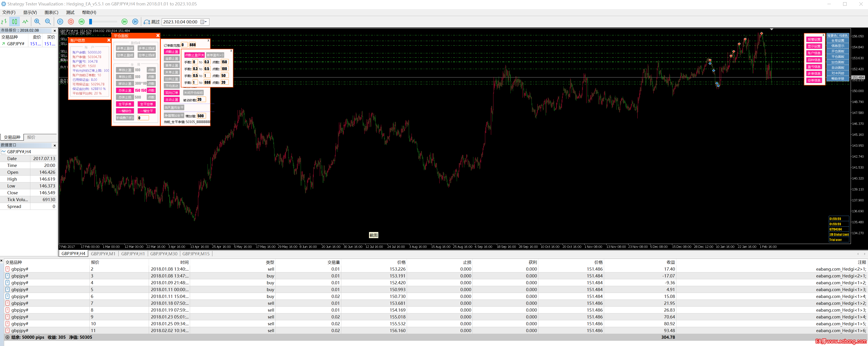Click the zoom out magnifier icon
868x346 pixels.
click(x=48, y=22)
